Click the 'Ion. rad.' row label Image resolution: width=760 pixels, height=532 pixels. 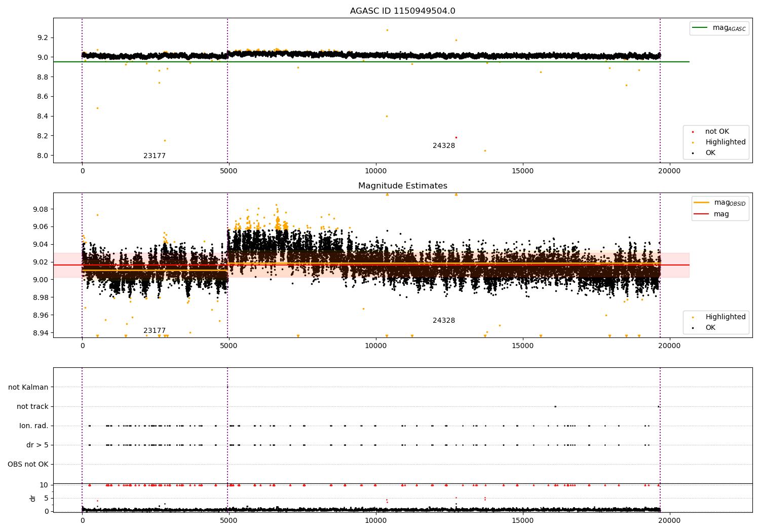34,426
